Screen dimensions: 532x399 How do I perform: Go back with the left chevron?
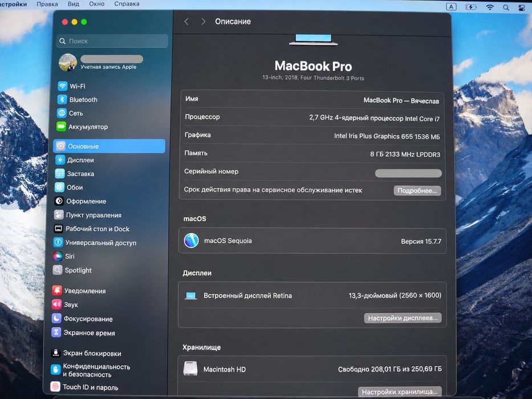click(186, 22)
